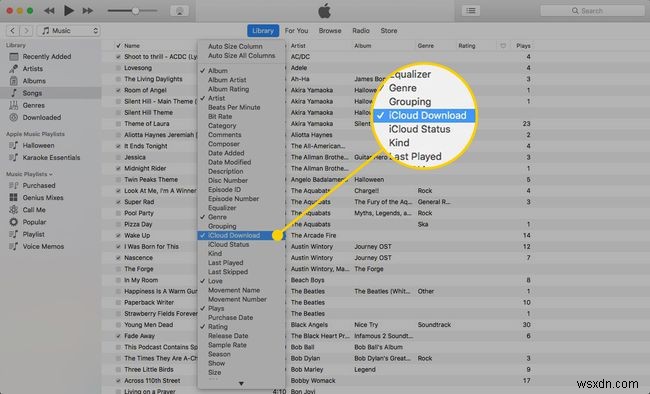Switch to the Radio tab
The image size is (650, 394).
361,31
